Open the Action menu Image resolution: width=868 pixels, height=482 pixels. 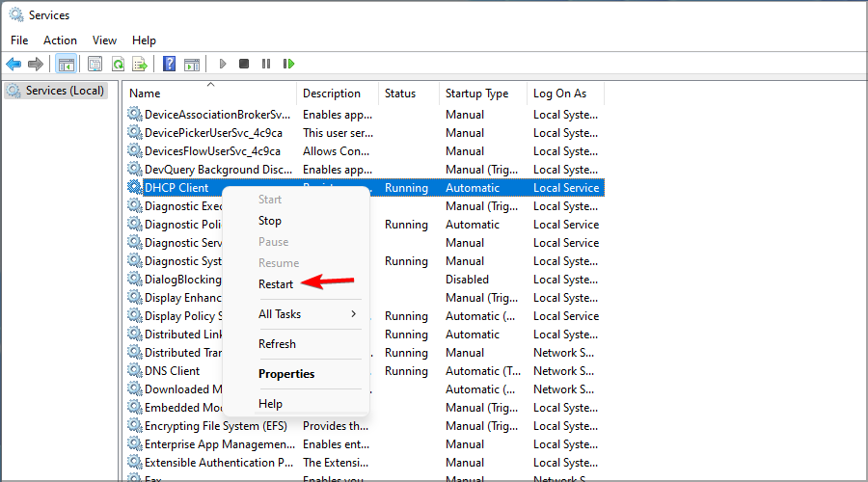[x=60, y=40]
